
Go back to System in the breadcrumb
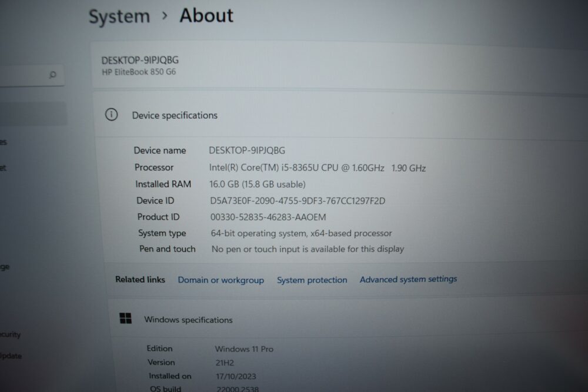(119, 16)
